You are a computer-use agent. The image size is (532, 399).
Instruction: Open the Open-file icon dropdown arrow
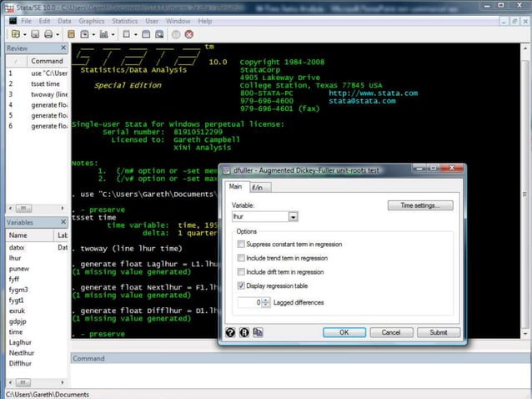[24, 34]
